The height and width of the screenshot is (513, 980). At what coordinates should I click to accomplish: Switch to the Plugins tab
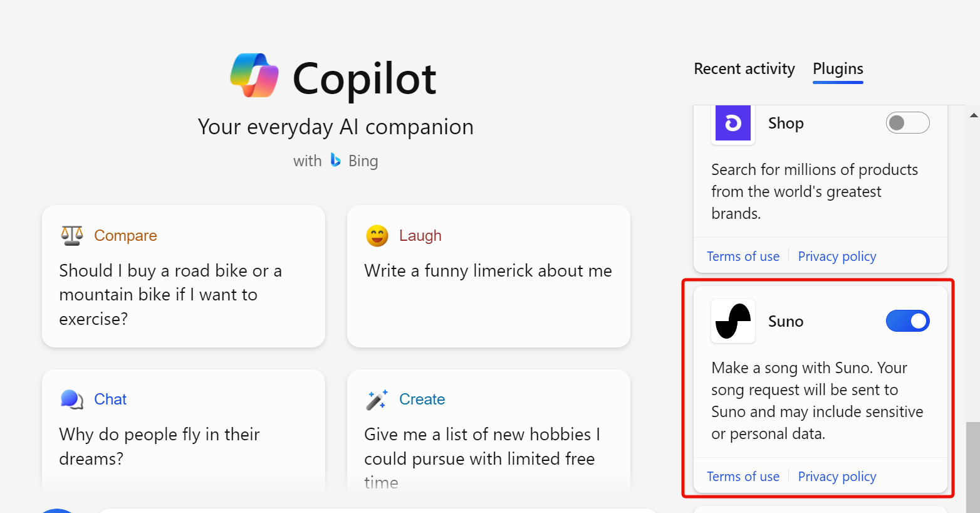[x=838, y=69]
